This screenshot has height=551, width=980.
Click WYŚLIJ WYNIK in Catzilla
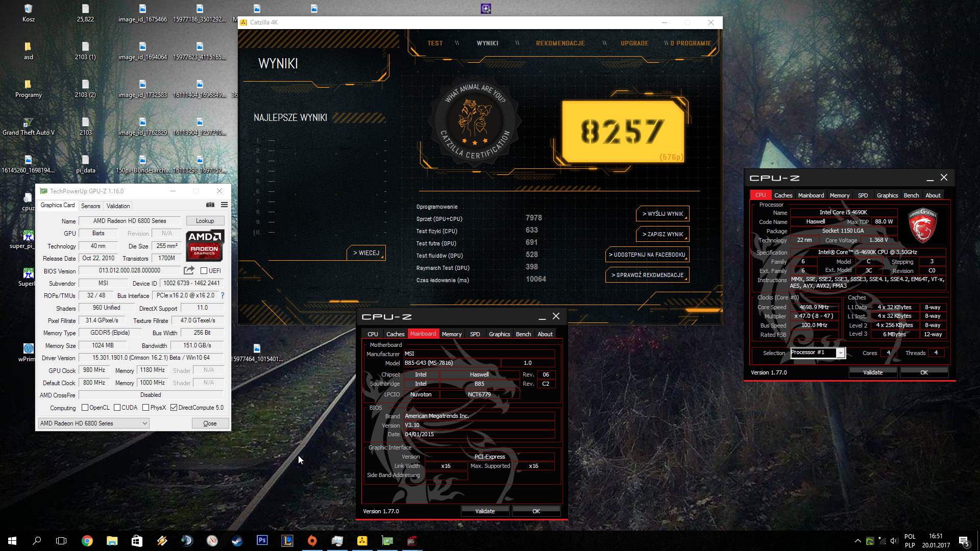[663, 214]
